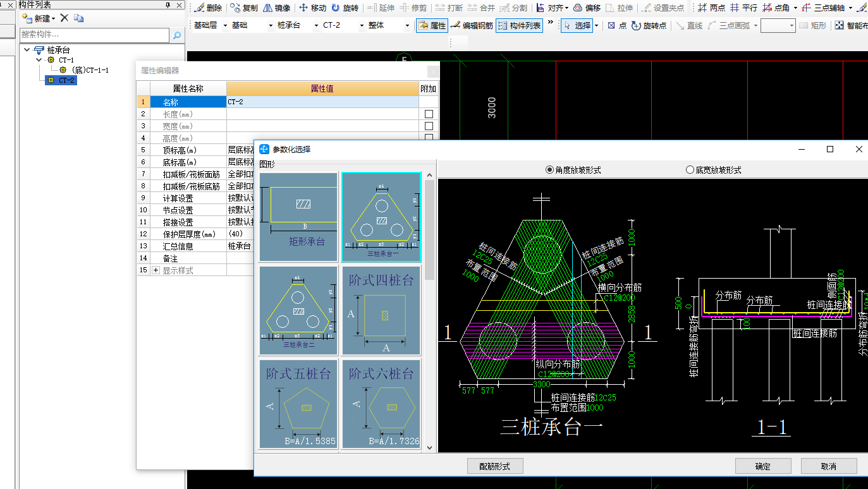Viewport: 868px width, 489px height.
Task: Choose the 阶式四桩台 thumbnail
Action: (381, 310)
